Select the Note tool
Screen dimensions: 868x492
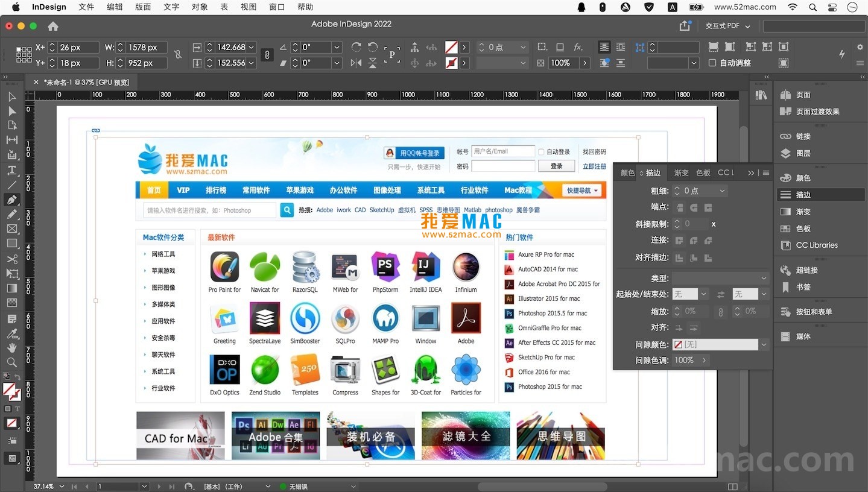click(11, 319)
